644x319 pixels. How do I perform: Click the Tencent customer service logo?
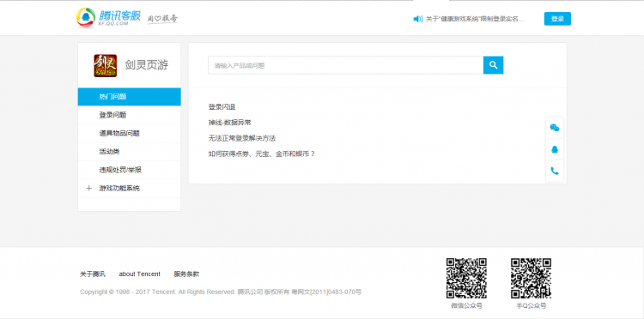coord(108,18)
